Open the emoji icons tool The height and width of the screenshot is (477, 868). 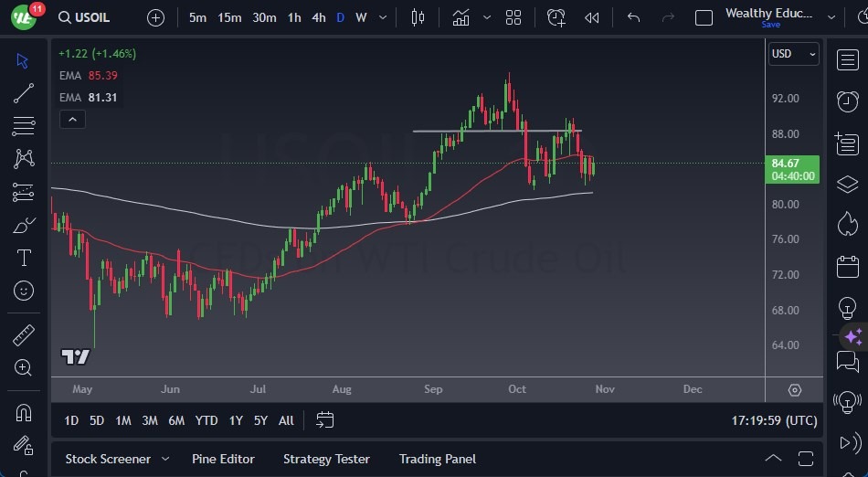(x=24, y=291)
